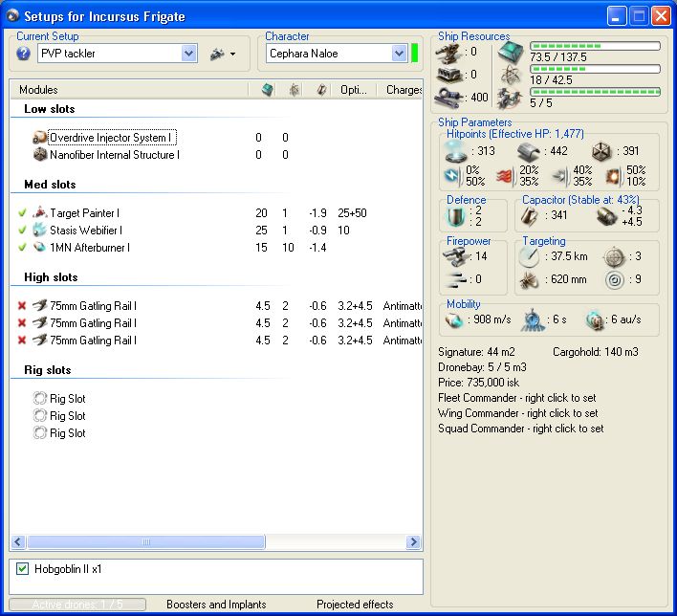Screen dimensions: 677x616
Task: Click the calibration 400 icon
Action: point(449,98)
